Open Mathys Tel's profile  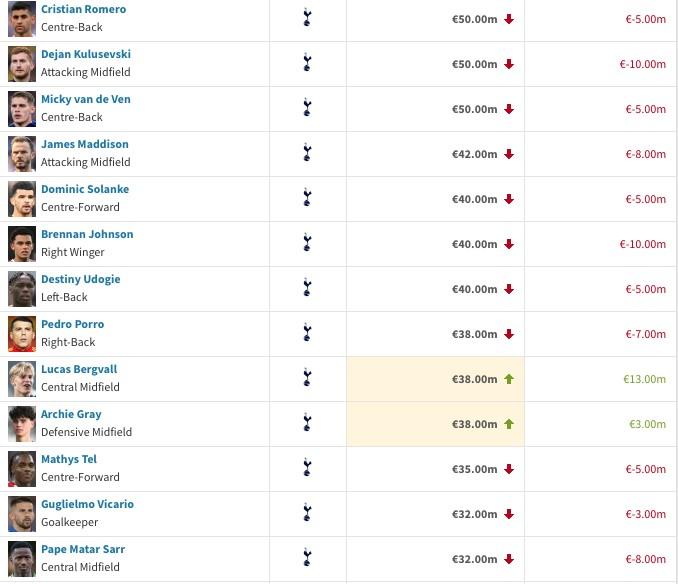[x=69, y=459]
